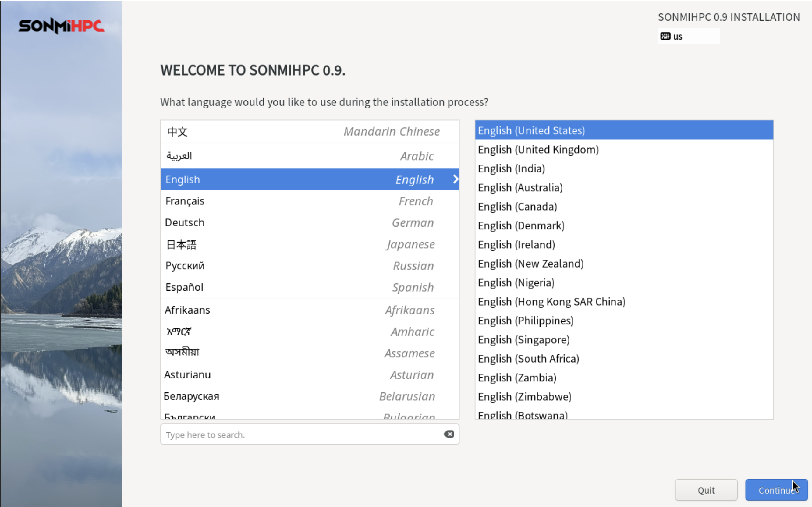Clear search field with backspace icon
This screenshot has height=507, width=812.
click(449, 434)
